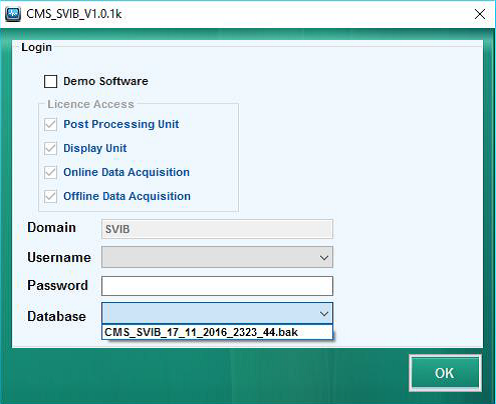Collapse the Database dropdown arrow
The width and height of the screenshot is (496, 404).
point(324,313)
